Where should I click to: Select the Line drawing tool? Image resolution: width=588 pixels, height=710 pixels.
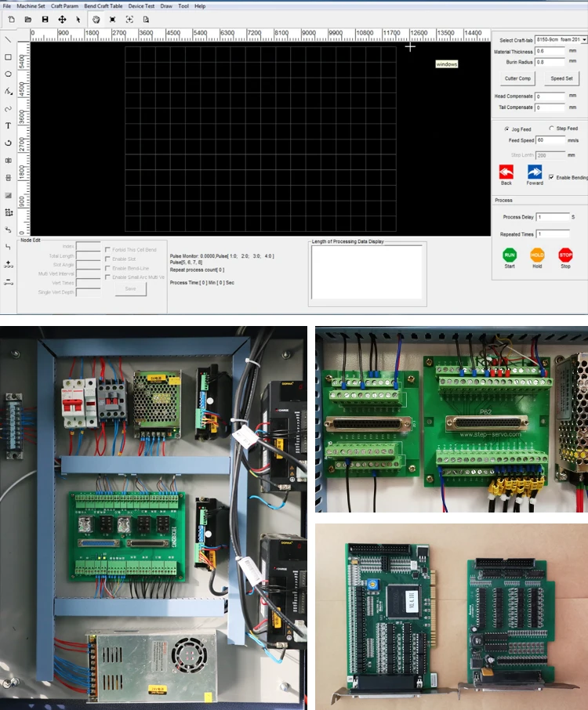(9, 40)
